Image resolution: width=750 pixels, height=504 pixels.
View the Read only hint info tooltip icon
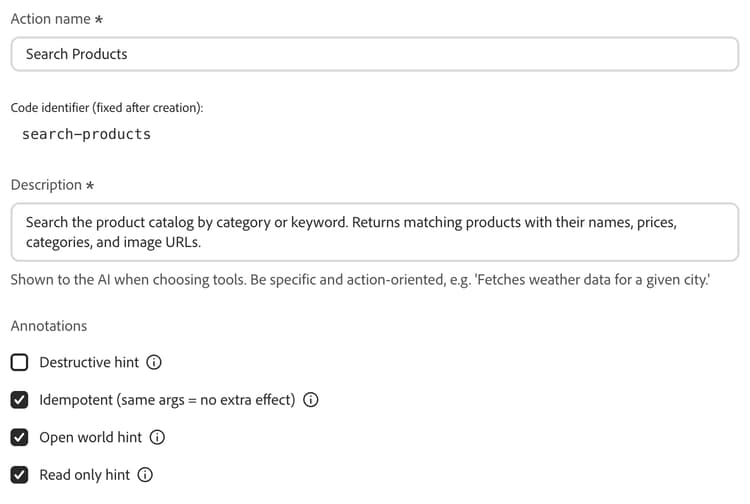coord(145,475)
